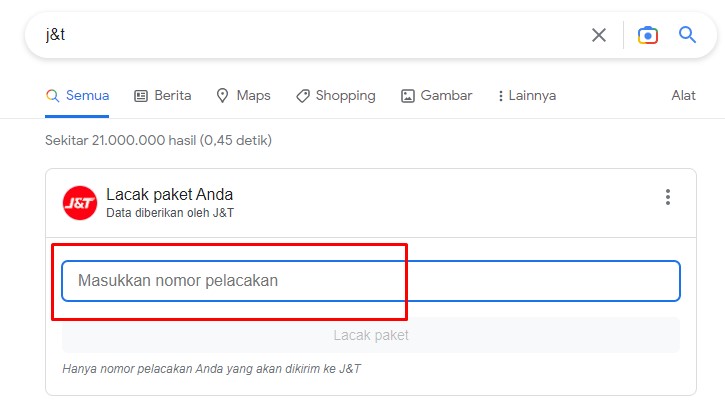Clear the search query with the X icon
This screenshot has width=725, height=419.
pyautogui.click(x=599, y=35)
